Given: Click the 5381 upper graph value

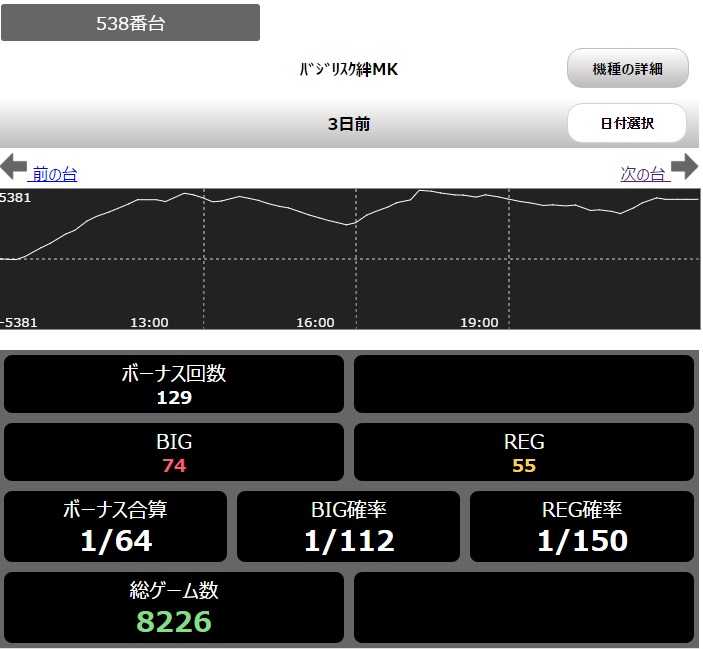Looking at the screenshot, I should 16,197.
